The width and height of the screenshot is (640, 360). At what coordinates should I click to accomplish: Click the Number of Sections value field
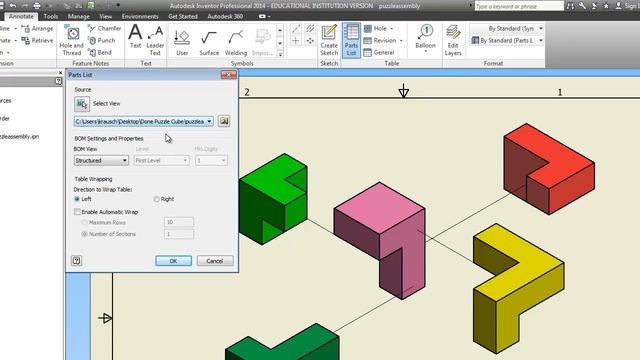coord(179,234)
